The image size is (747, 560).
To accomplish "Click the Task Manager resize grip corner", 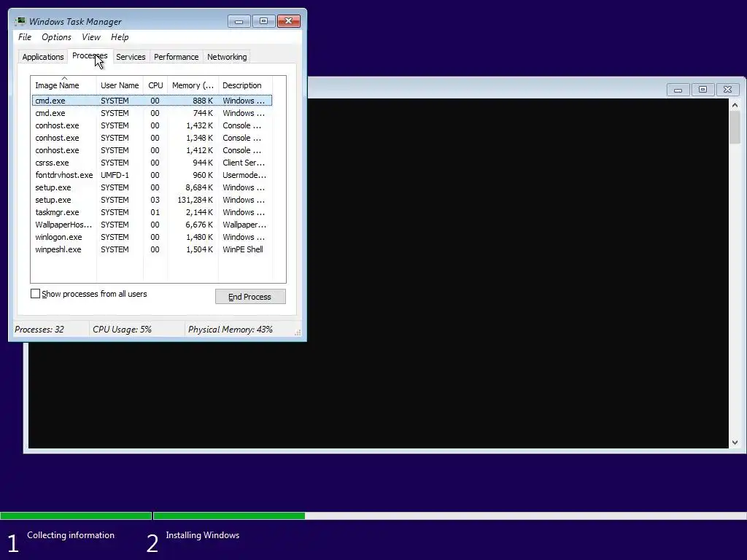I will click(298, 332).
